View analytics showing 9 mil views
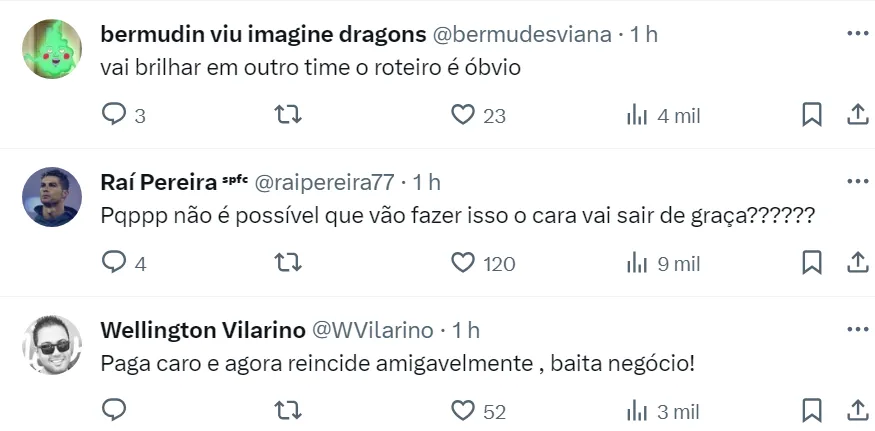The width and height of the screenshot is (875, 431). coord(637,263)
